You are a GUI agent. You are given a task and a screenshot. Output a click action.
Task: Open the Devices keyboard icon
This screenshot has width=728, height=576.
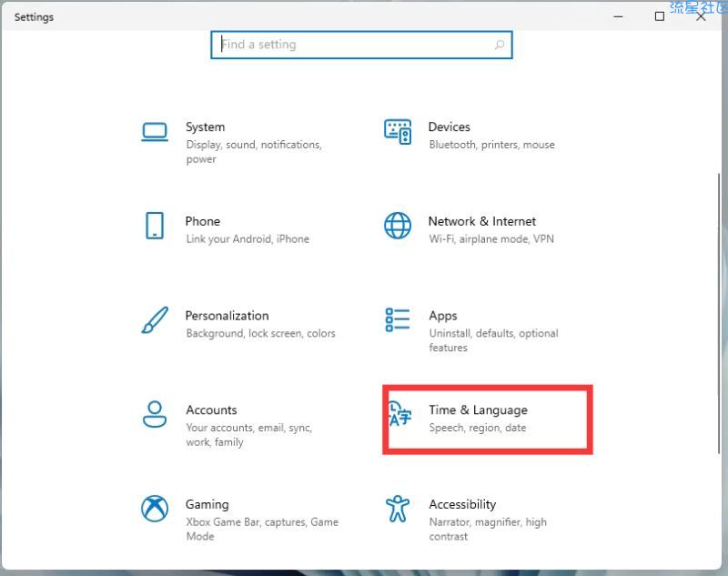pos(398,132)
